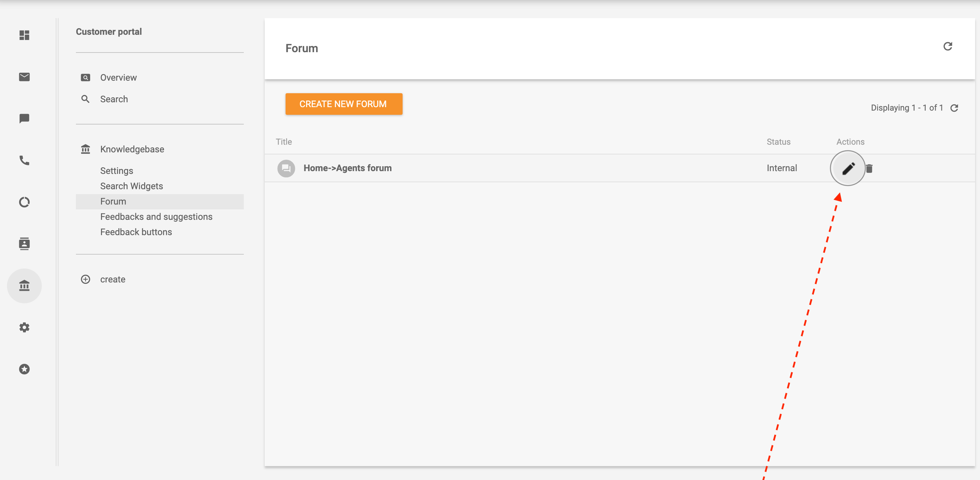Open the Tickets mail icon in sidebar

click(24, 77)
